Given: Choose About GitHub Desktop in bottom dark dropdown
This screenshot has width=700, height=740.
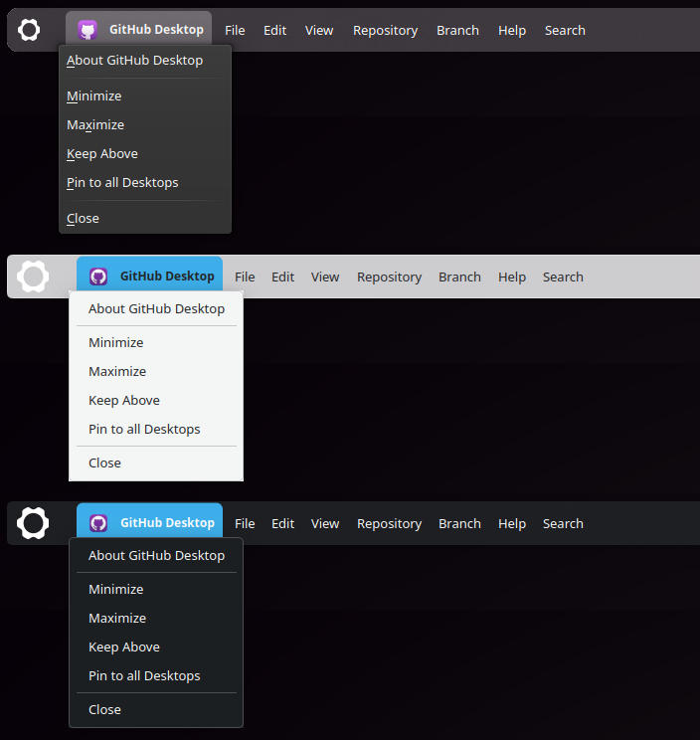Looking at the screenshot, I should coord(156,555).
